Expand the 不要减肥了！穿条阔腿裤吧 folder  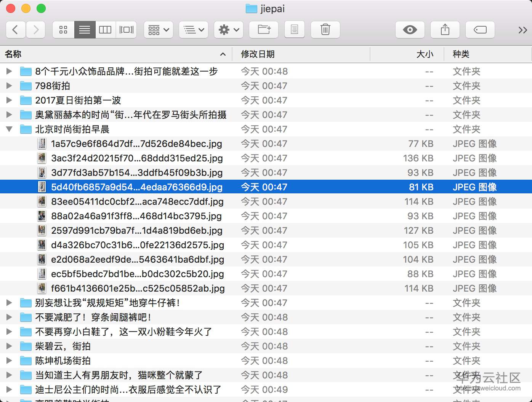(9, 317)
